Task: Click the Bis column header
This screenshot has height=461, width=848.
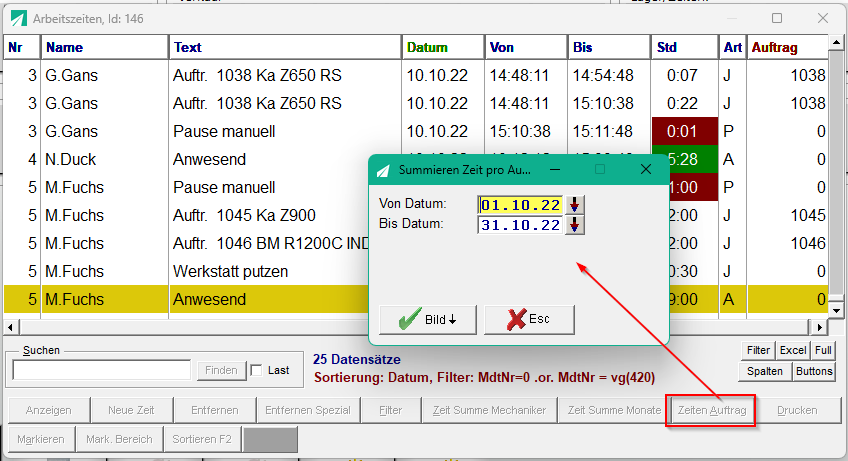Action: [x=609, y=48]
